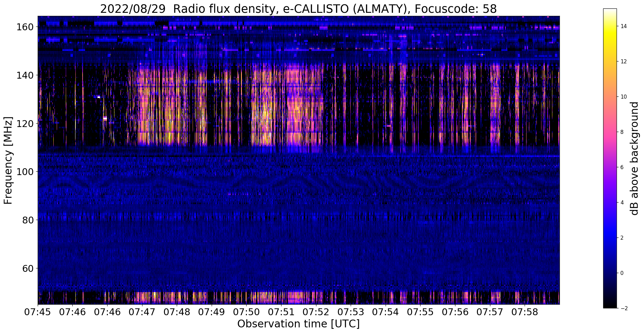
Task: Click time axis tick label 07:52
Action: pos(316,312)
